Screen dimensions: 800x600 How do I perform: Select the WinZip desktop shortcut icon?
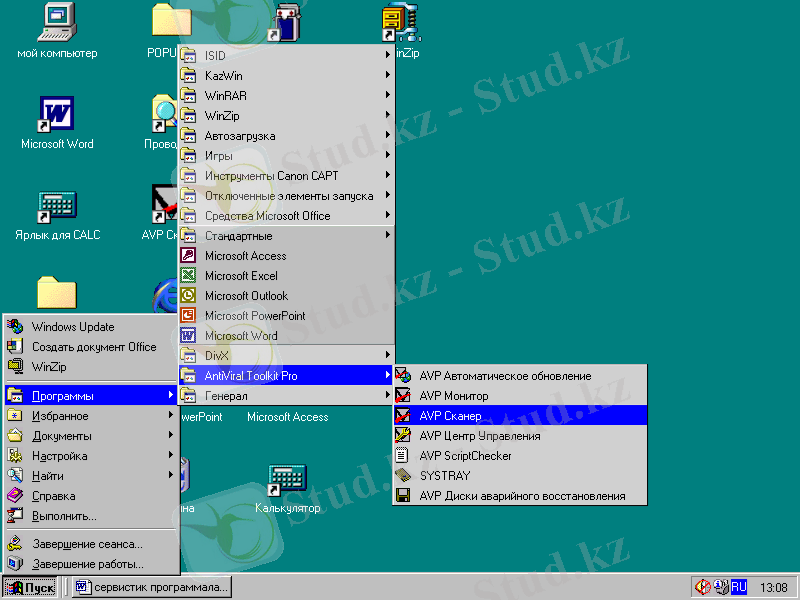pyautogui.click(x=402, y=23)
